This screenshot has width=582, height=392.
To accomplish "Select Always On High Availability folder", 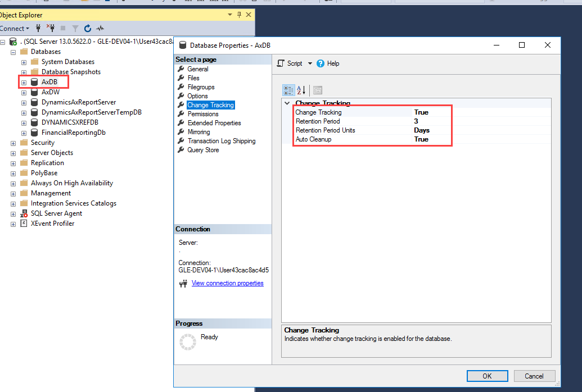I will [71, 183].
